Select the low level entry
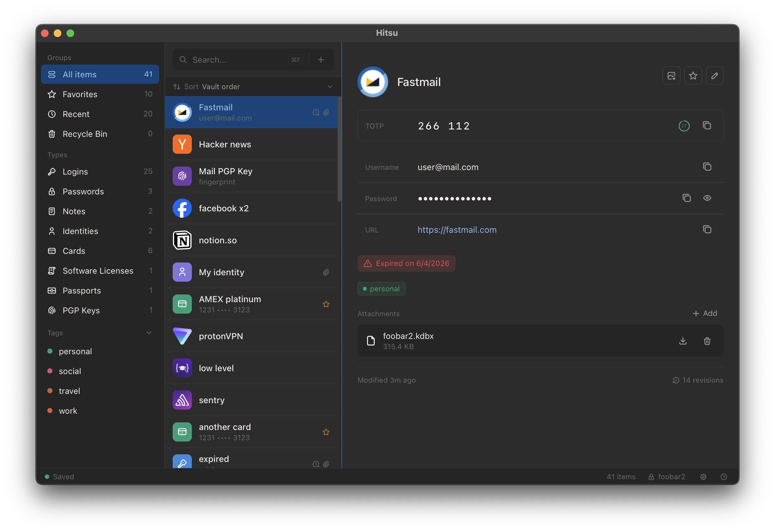 pyautogui.click(x=251, y=368)
